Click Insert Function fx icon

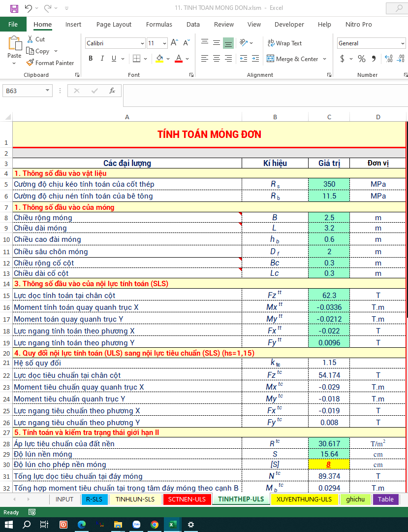pyautogui.click(x=112, y=91)
